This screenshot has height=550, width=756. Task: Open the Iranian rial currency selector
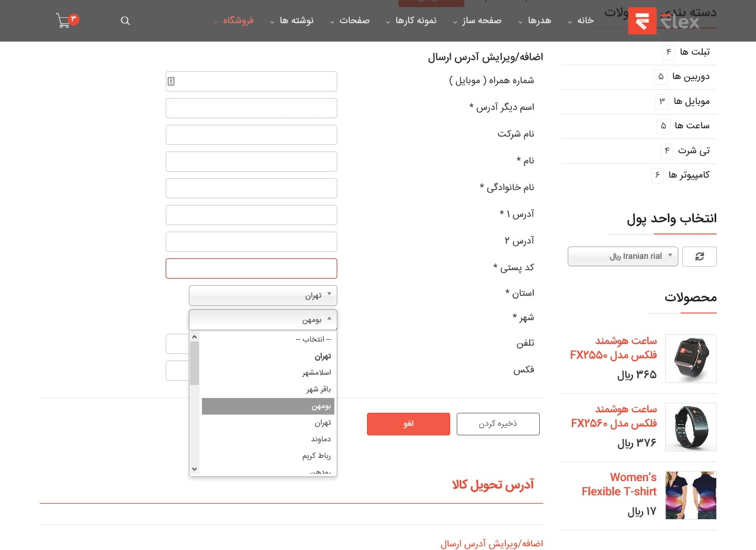[x=622, y=257]
